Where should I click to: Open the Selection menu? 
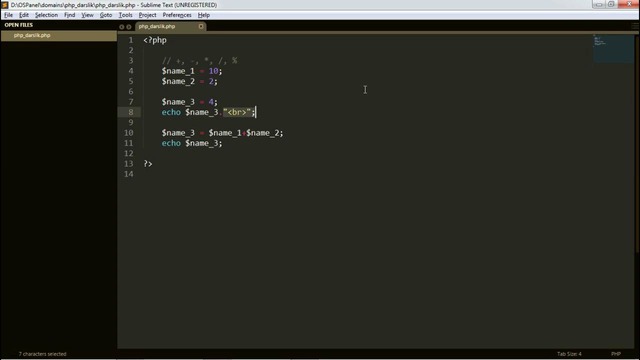pyautogui.click(x=46, y=15)
